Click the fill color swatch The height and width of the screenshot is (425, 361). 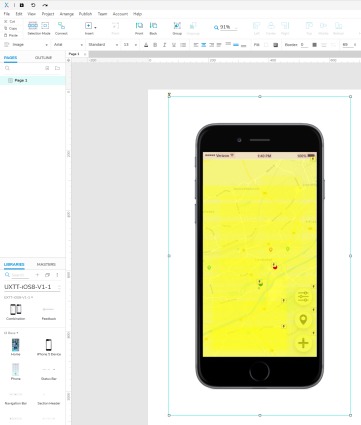coord(266,45)
